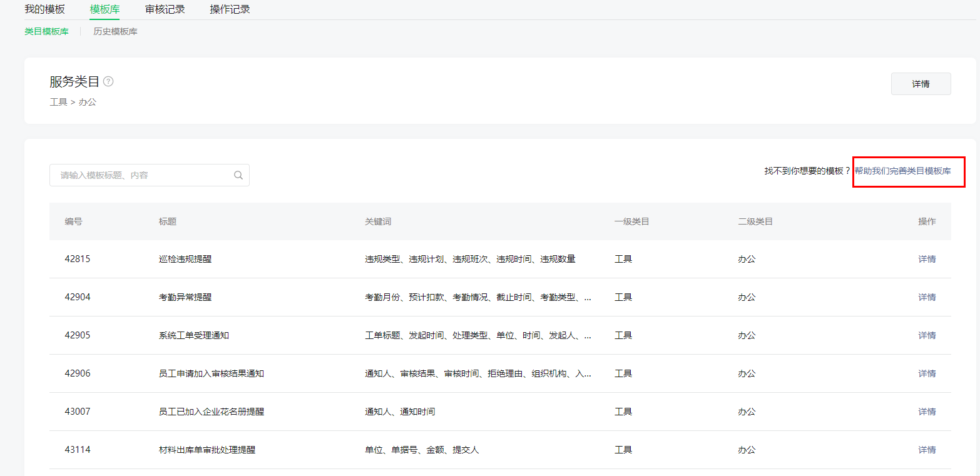Open 详情 for 系统工单受理通知
The height and width of the screenshot is (476, 980).
click(927, 335)
